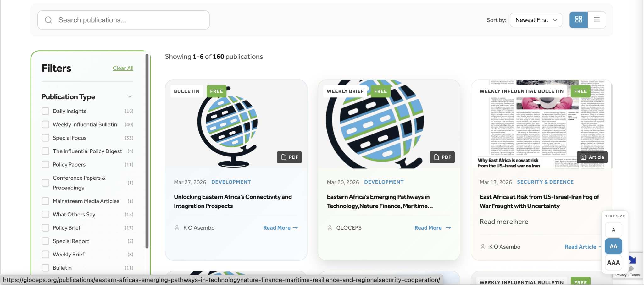Check the Daily Insights filter
This screenshot has width=644, height=285.
point(46,111)
